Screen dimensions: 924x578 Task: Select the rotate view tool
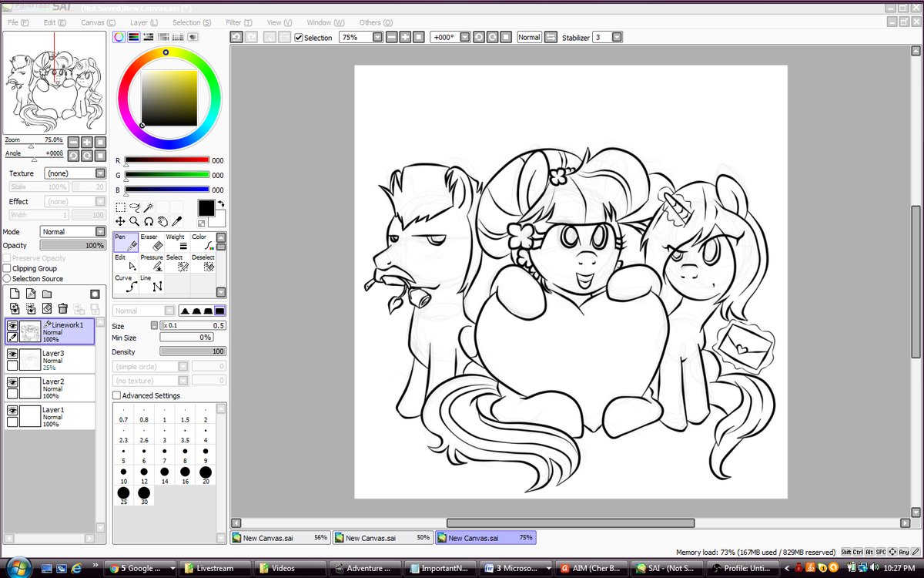pyautogui.click(x=149, y=221)
